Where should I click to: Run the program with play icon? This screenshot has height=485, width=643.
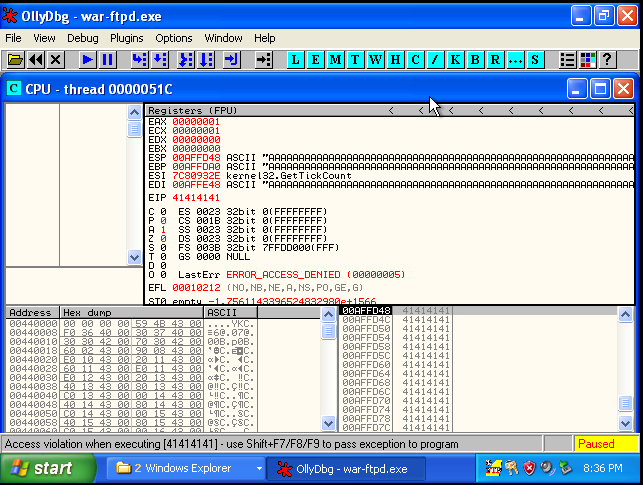[x=87, y=60]
